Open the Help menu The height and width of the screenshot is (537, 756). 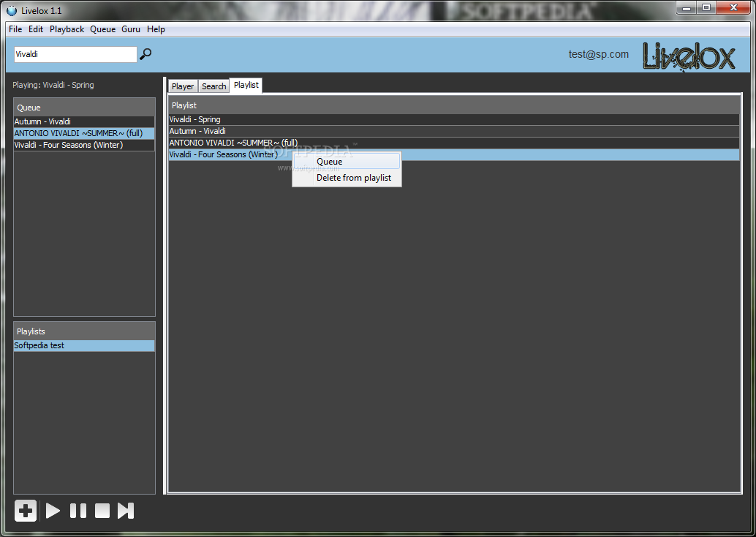tap(156, 29)
